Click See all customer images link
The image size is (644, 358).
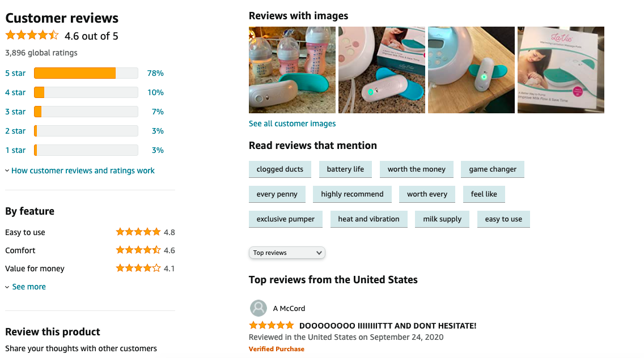[x=292, y=123]
